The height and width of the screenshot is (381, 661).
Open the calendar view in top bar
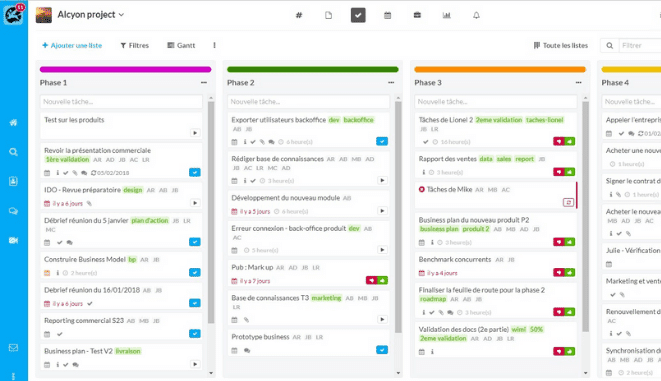[387, 15]
